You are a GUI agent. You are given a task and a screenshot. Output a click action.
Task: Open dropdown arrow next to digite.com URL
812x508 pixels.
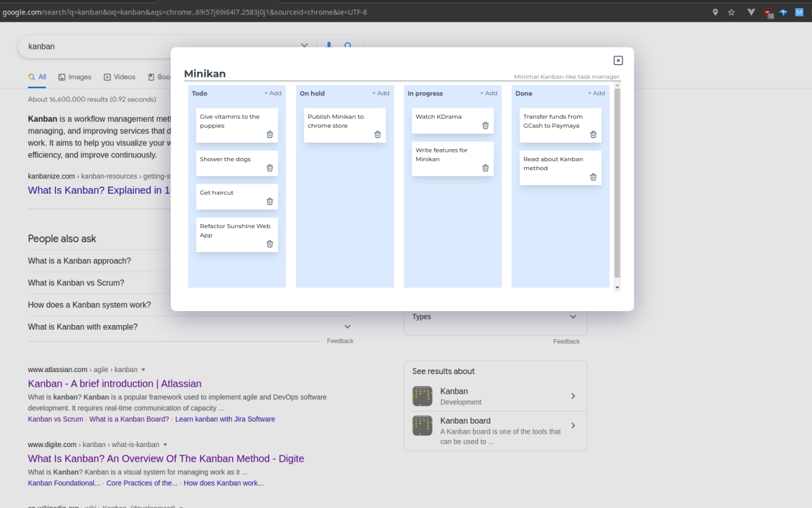point(166,444)
